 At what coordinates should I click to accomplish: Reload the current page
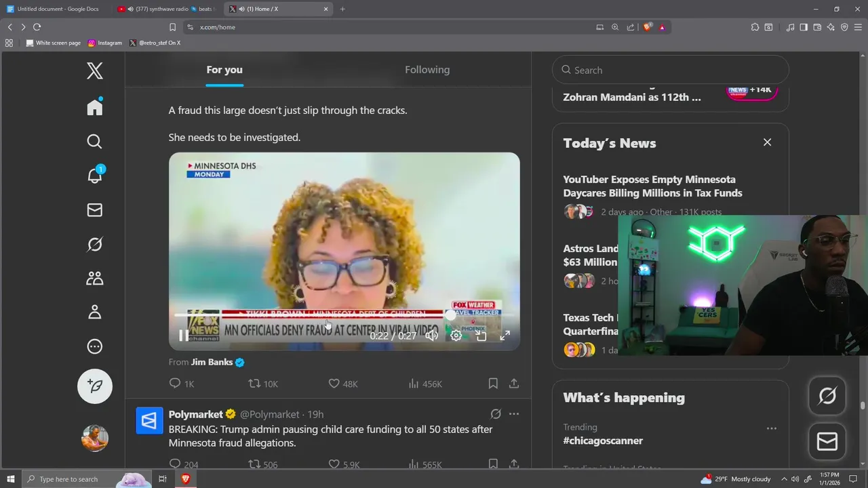37,27
